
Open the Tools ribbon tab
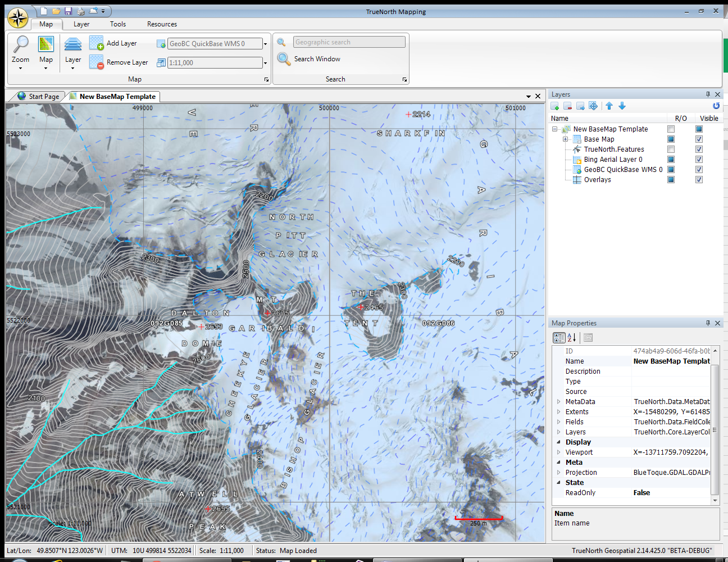click(x=118, y=24)
